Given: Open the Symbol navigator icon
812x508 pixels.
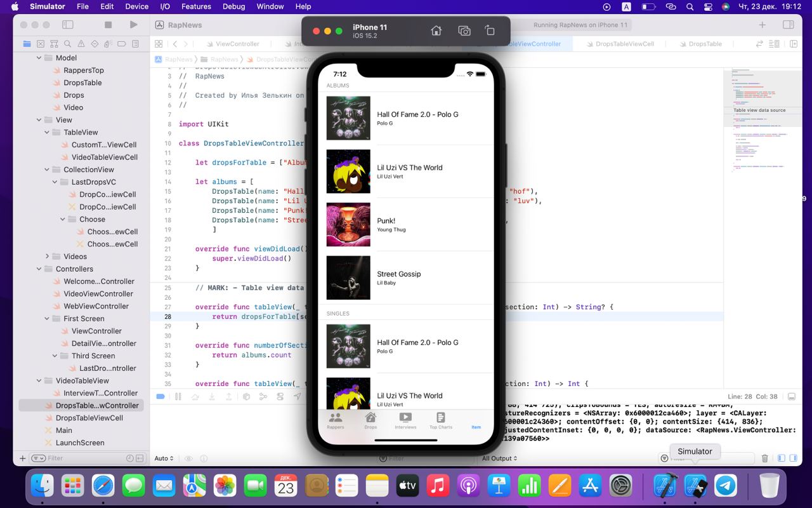Looking at the screenshot, I should click(54, 44).
